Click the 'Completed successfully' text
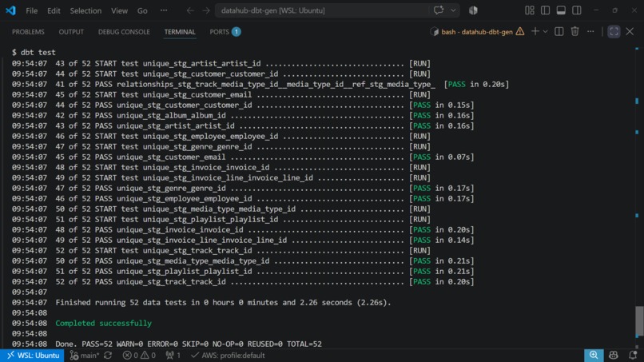 (104, 324)
